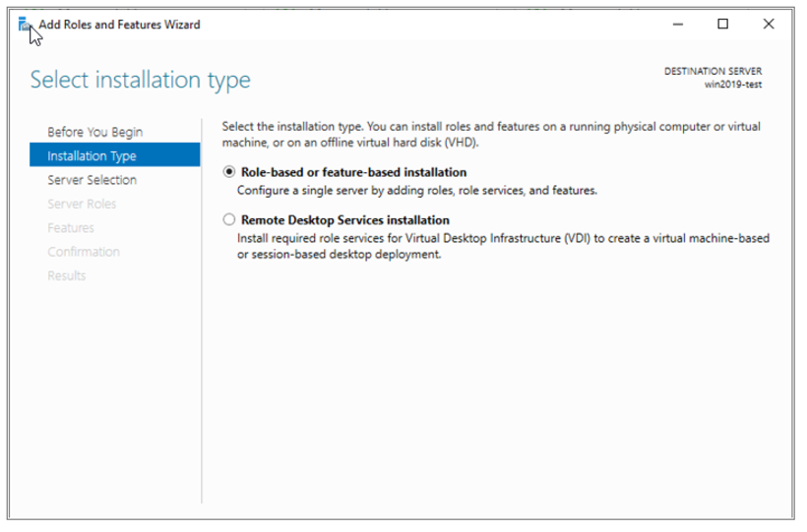Click the 'DESTINATION SERVER' label

tap(713, 71)
